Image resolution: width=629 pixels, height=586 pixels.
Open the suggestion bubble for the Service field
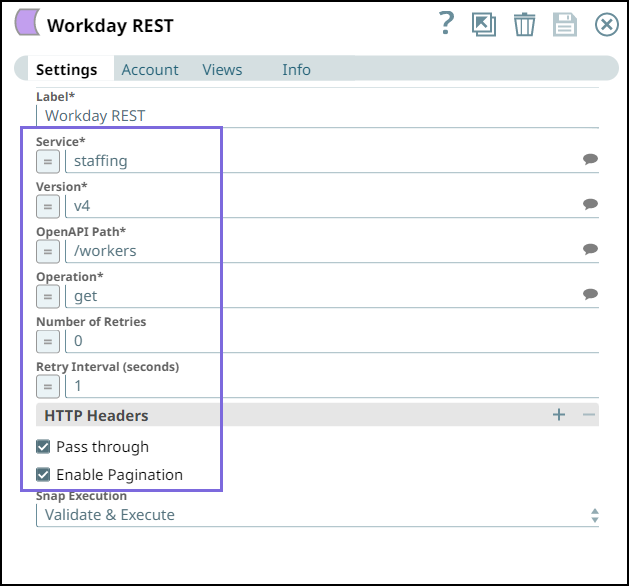tap(590, 159)
